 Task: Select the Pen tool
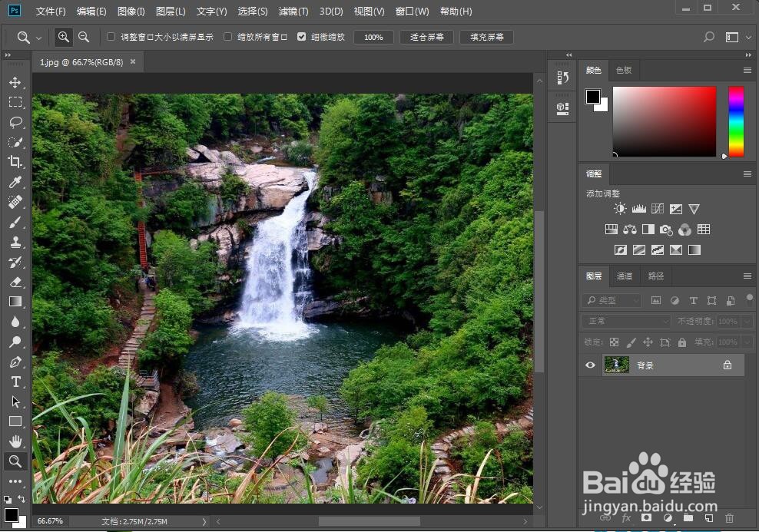15,362
